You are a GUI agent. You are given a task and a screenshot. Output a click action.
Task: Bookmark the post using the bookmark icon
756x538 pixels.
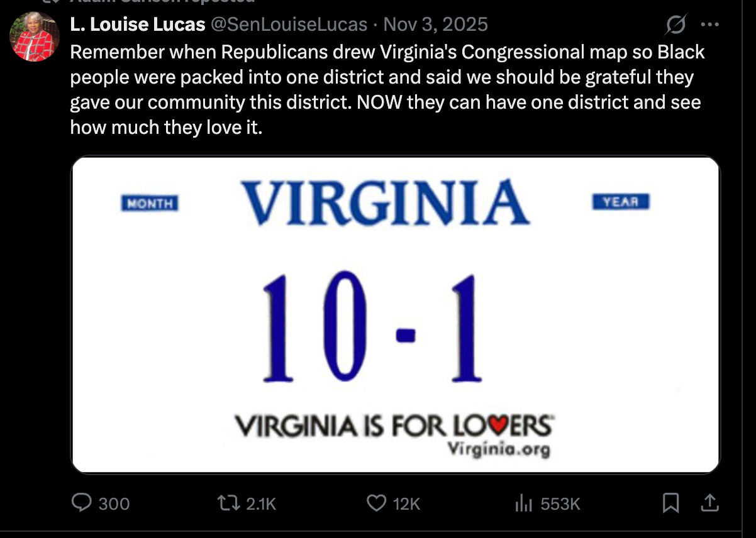coord(672,503)
